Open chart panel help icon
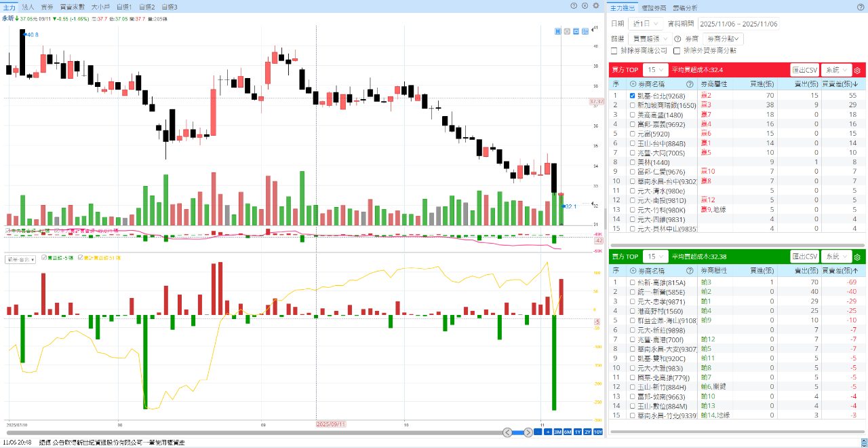This screenshot has height=448, width=868. coord(574,5)
